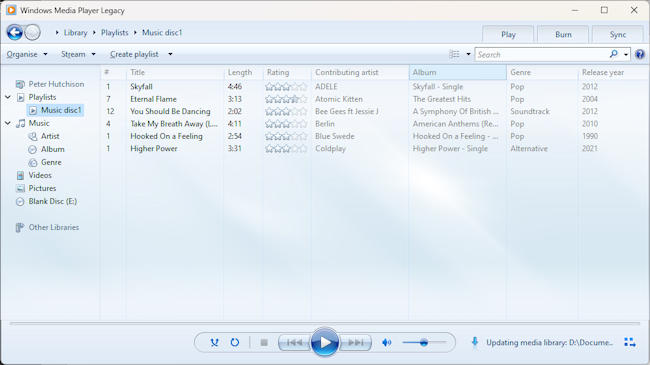Image resolution: width=650 pixels, height=365 pixels.
Task: Open the View options dropdown arrow
Action: 468,54
